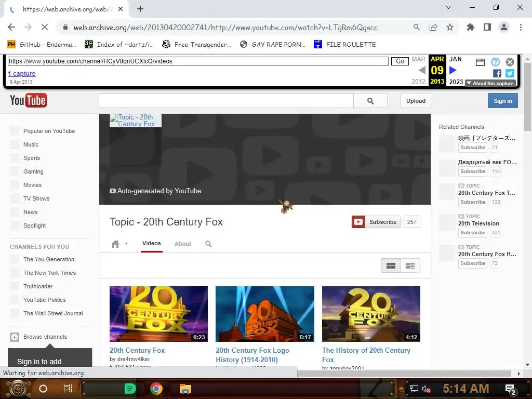Click the Cortana circle in taskbar
Image resolution: width=532 pixels, height=399 pixels.
coord(43,389)
